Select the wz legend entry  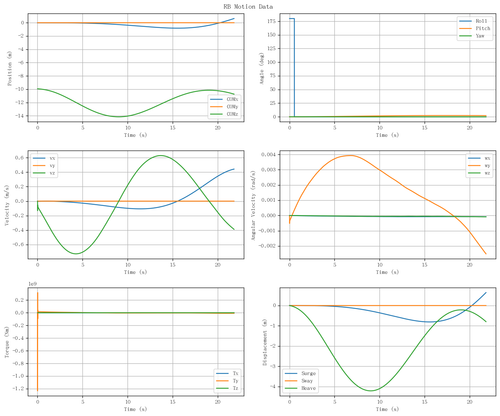(x=479, y=173)
